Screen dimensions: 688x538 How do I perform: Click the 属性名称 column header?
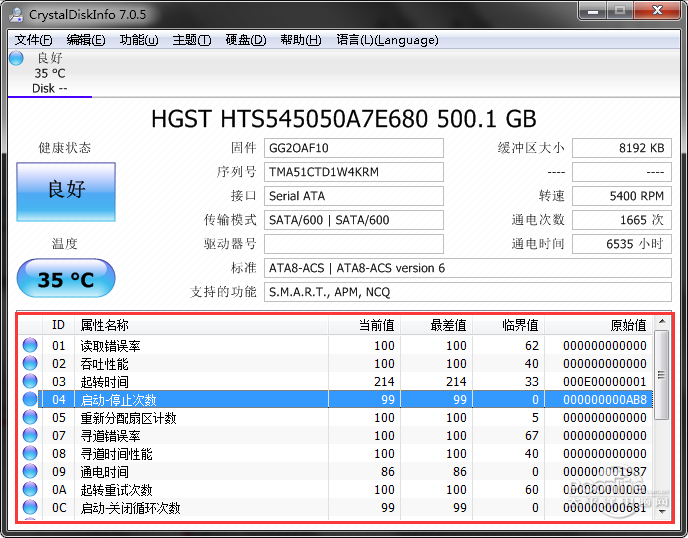pyautogui.click(x=201, y=325)
